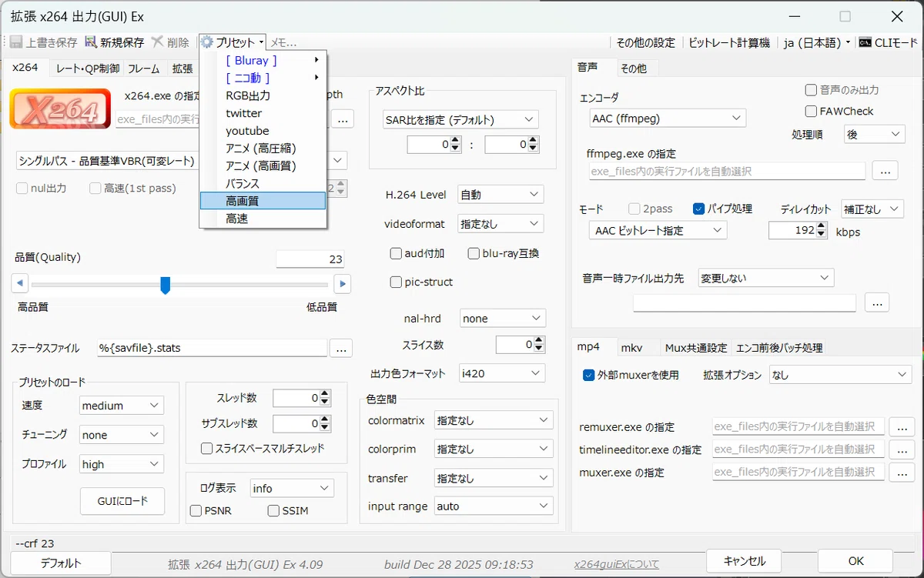Screen dimensions: 924x578
Task: Select twitter preset menu item
Action: pos(263,113)
